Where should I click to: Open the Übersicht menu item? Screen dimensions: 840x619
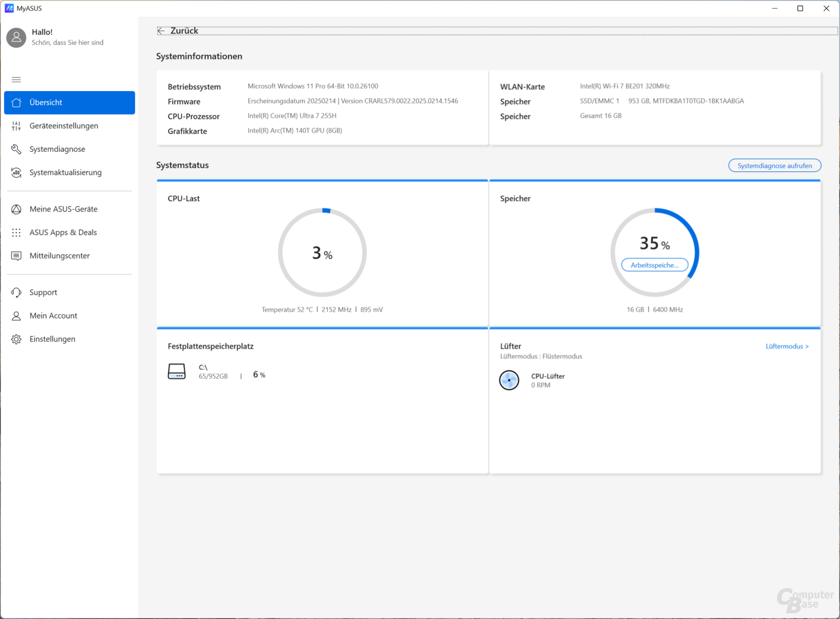(69, 103)
